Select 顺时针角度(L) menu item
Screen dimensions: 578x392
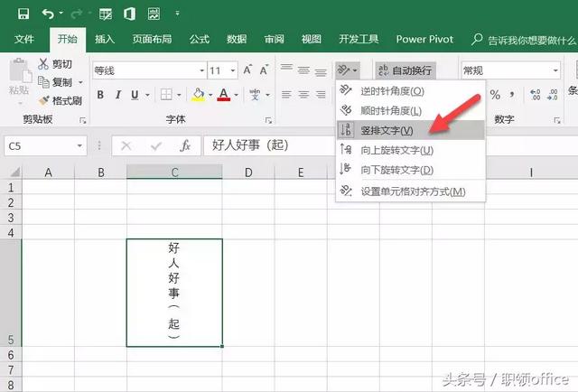coord(411,110)
